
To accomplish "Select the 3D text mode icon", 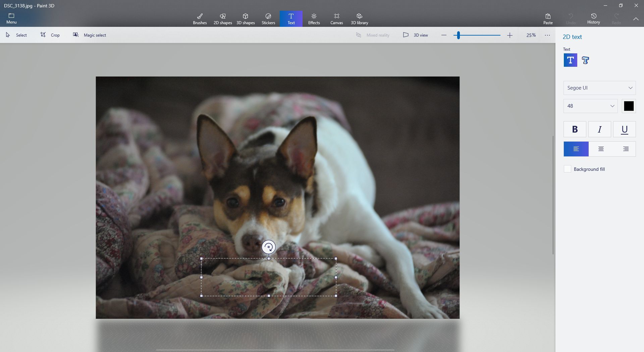I will 585,60.
